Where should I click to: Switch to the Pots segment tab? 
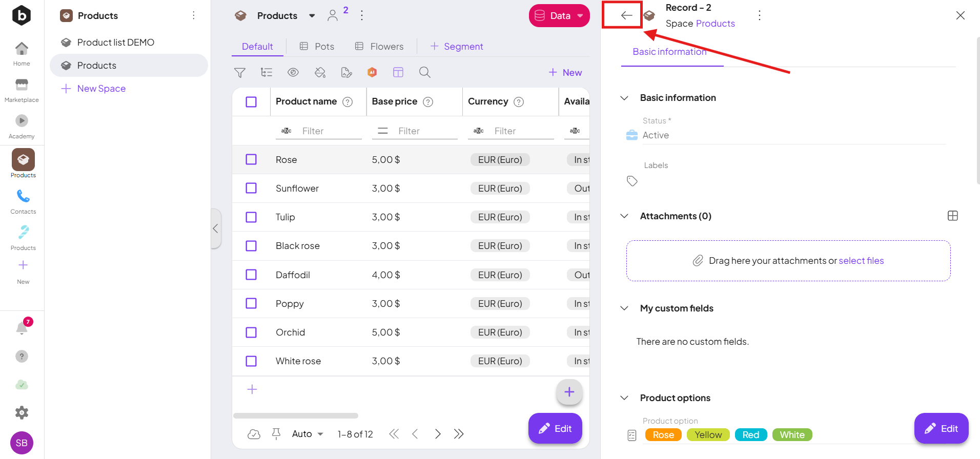[x=317, y=47]
